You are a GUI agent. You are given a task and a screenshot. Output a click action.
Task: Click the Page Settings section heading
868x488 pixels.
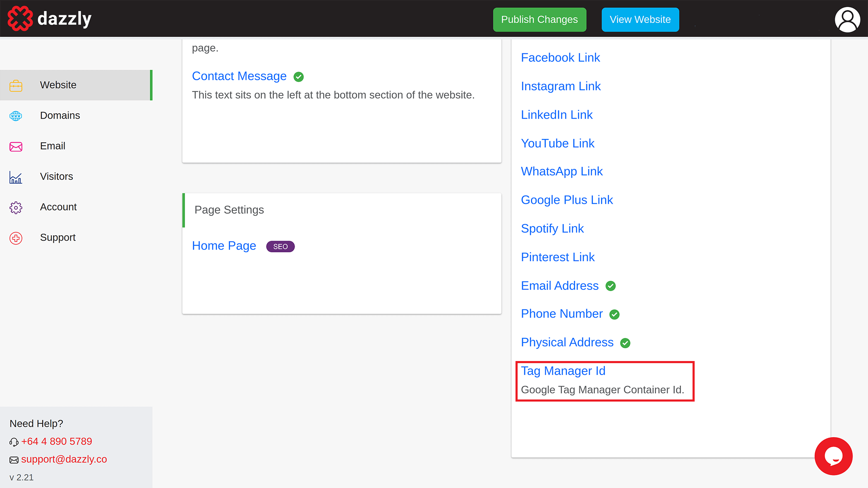point(229,210)
